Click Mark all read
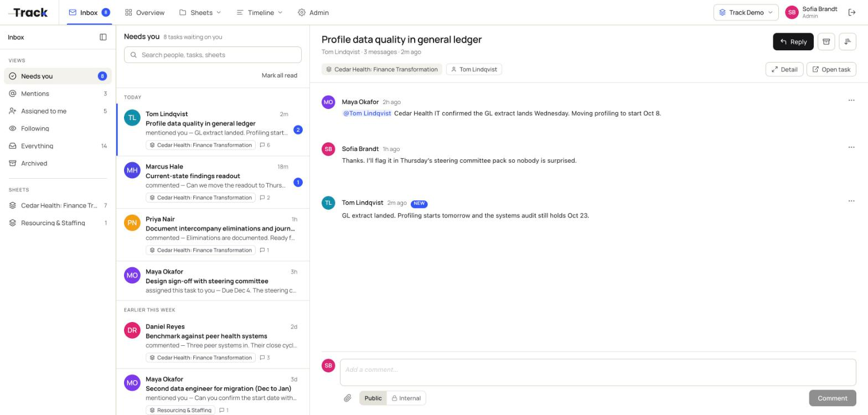The width and height of the screenshot is (868, 415). pyautogui.click(x=280, y=75)
